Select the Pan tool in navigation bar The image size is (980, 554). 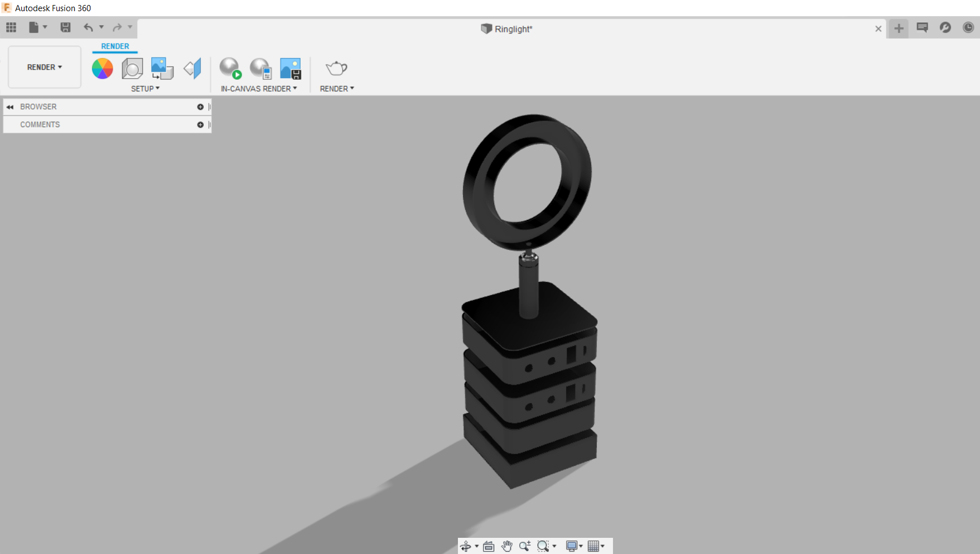coord(506,547)
